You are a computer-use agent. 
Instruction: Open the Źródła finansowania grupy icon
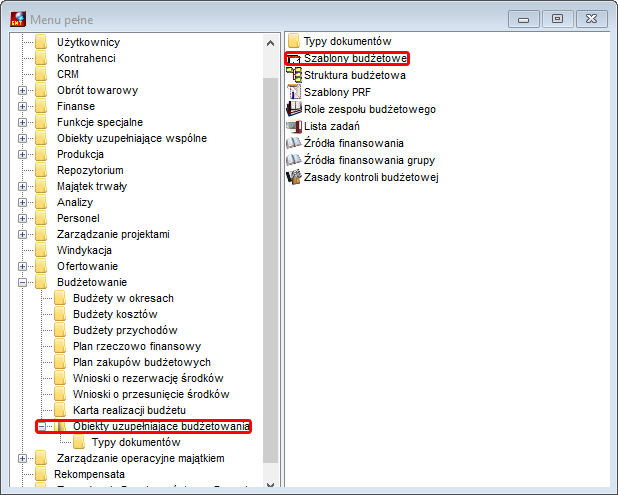pyautogui.click(x=294, y=160)
